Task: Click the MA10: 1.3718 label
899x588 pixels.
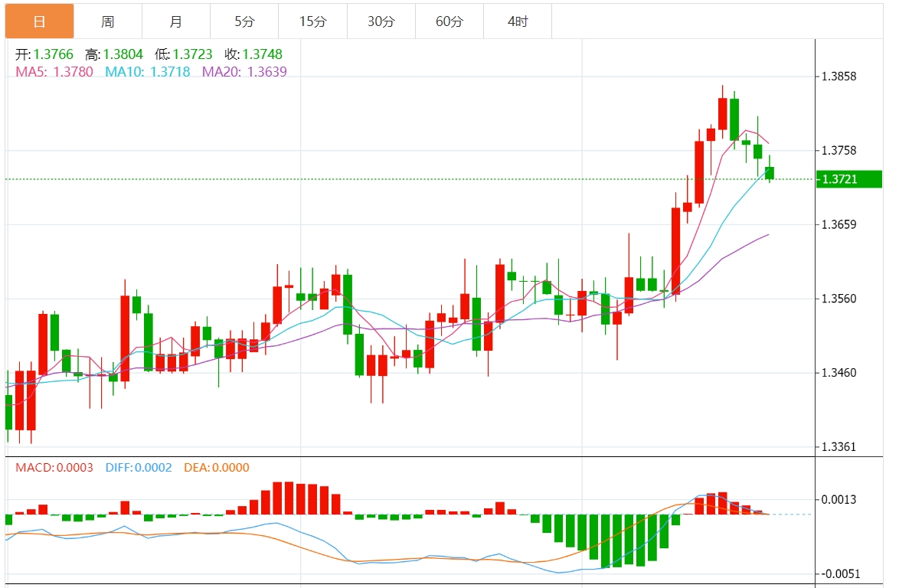Action: pyautogui.click(x=147, y=72)
